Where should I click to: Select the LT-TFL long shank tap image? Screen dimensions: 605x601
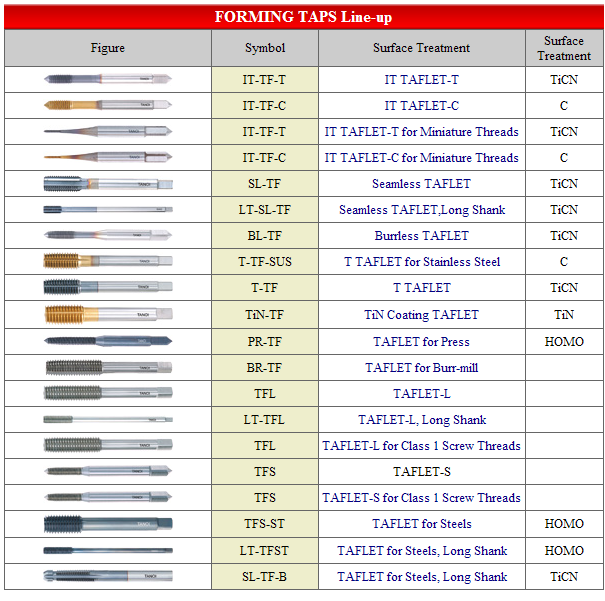click(108, 419)
